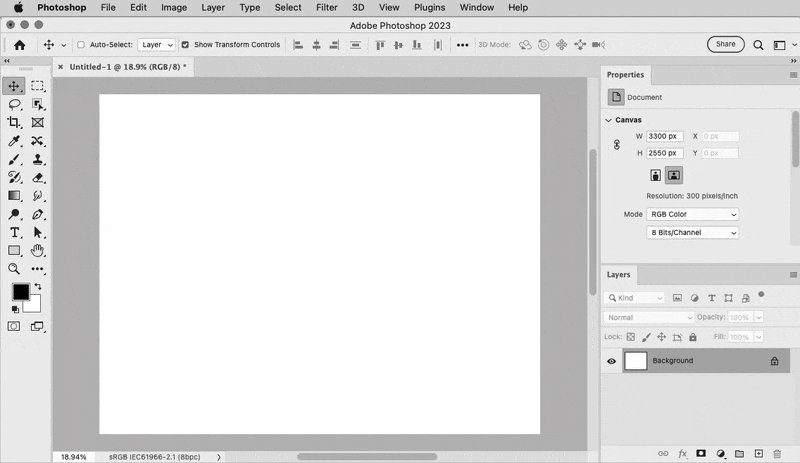Set canvas to landscape orientation
Viewport: 800px width, 463px height.
pyautogui.click(x=673, y=176)
